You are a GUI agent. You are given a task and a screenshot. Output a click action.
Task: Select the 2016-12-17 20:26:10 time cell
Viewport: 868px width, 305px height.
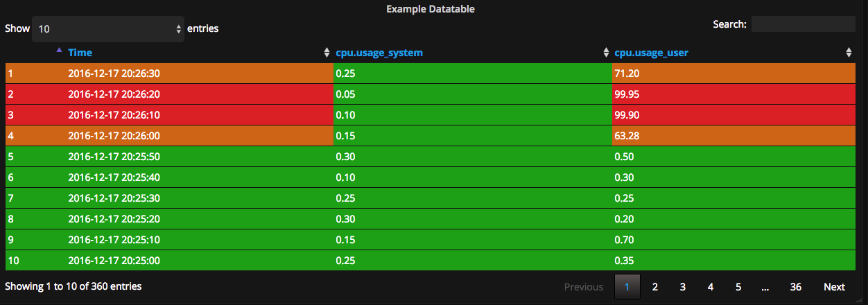tap(200, 114)
